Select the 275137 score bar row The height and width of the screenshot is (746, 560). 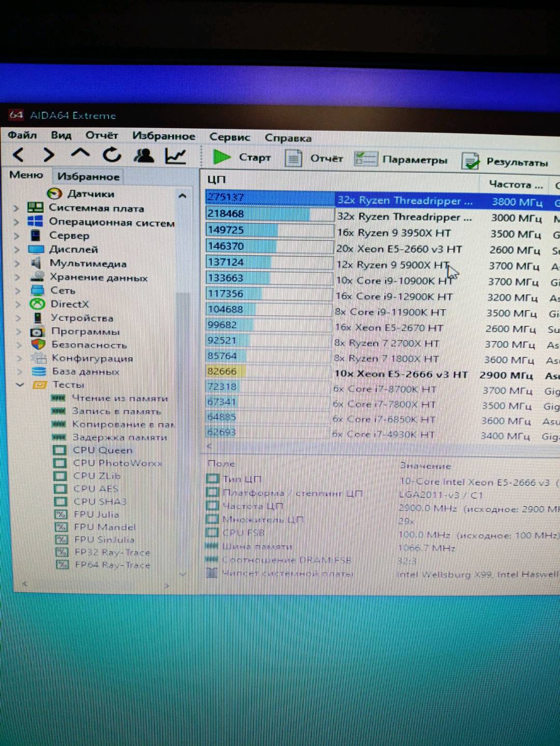[x=269, y=197]
